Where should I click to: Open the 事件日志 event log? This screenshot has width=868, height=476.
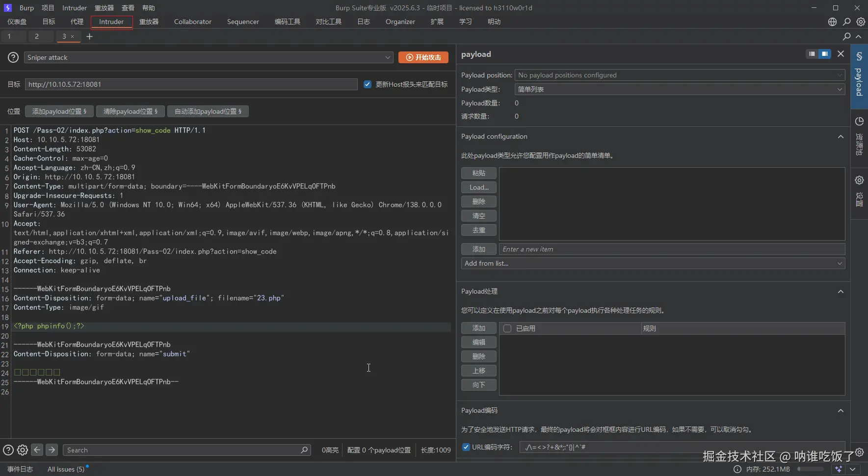20,469
